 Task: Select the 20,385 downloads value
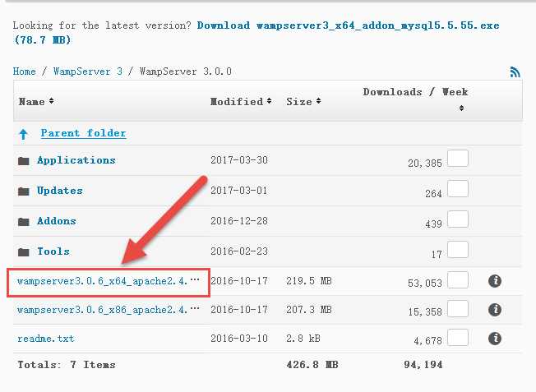425,164
